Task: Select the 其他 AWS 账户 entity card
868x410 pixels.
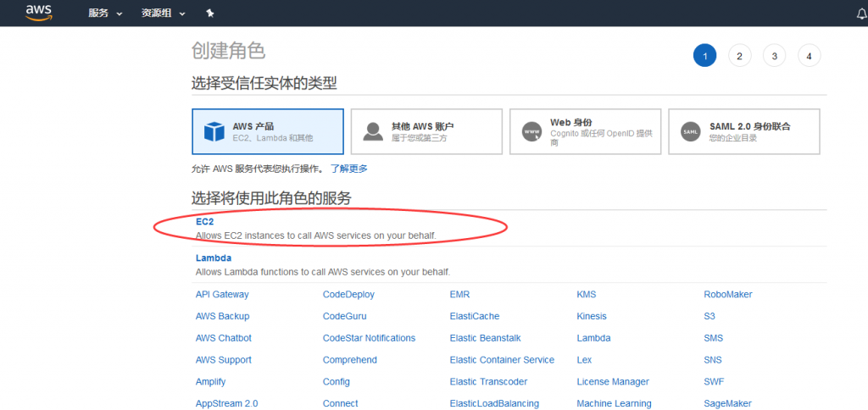Action: (x=427, y=131)
